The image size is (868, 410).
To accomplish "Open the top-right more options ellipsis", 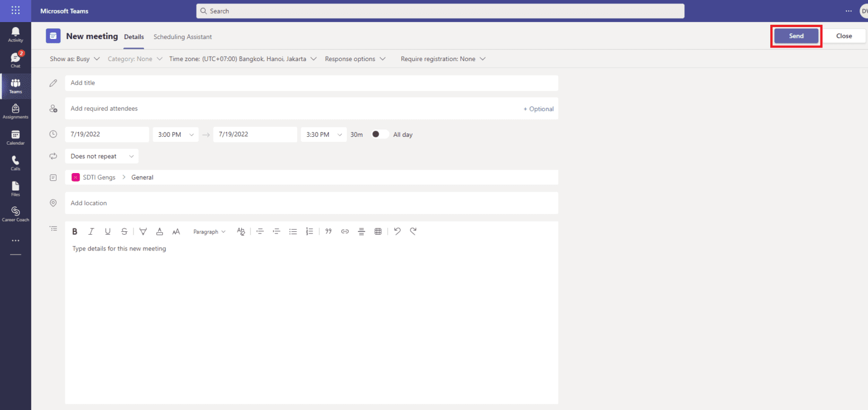I will tap(848, 11).
